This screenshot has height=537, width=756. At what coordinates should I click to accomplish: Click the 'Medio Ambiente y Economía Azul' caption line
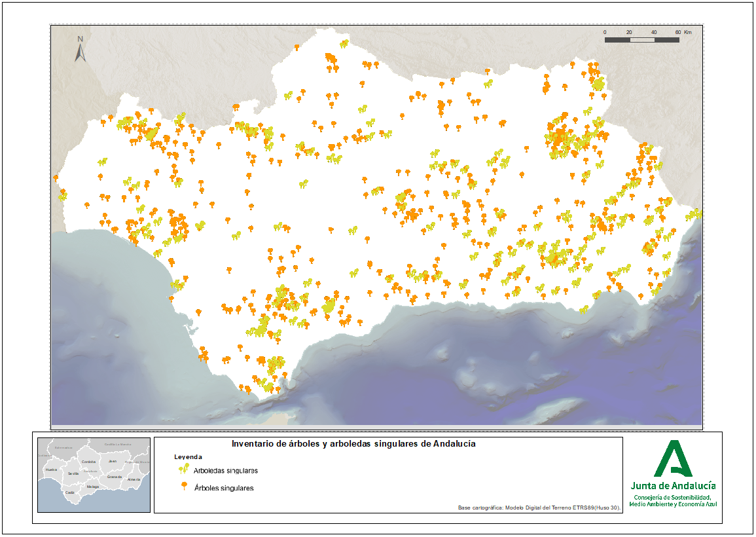[673, 504]
